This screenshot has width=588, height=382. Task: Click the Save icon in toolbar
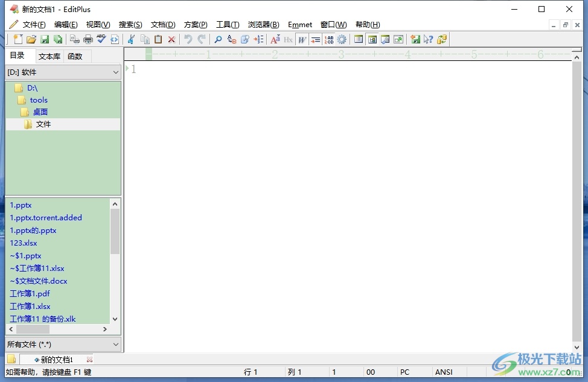[45, 40]
